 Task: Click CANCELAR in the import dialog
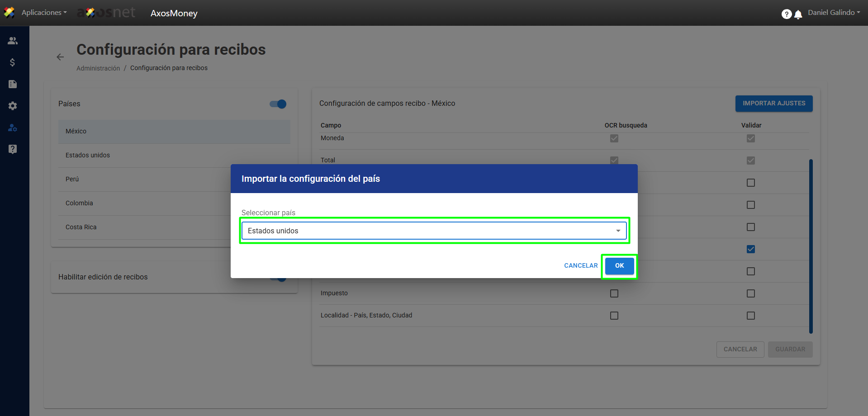(x=581, y=266)
